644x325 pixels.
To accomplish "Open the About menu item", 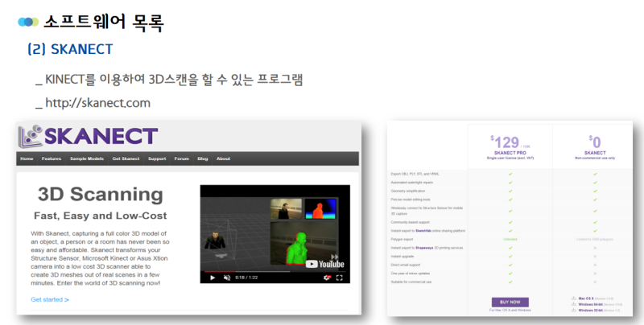I will (224, 158).
